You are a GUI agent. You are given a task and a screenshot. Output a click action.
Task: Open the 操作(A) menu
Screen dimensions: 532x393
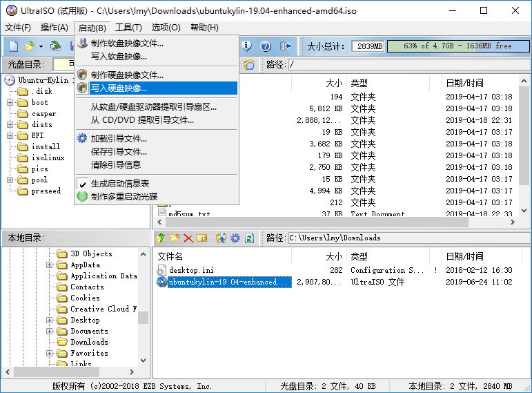click(x=55, y=28)
